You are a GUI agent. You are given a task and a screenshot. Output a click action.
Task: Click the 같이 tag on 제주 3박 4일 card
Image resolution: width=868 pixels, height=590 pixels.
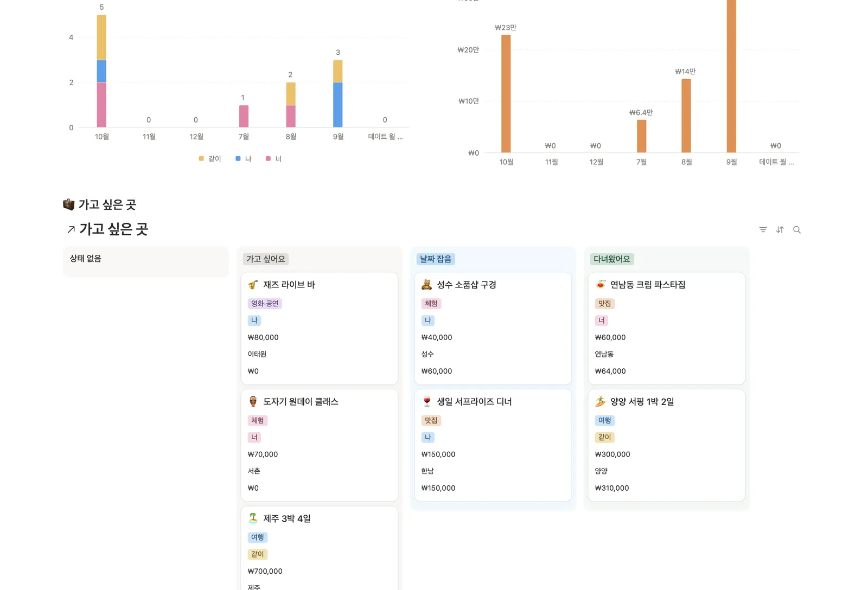click(x=258, y=554)
